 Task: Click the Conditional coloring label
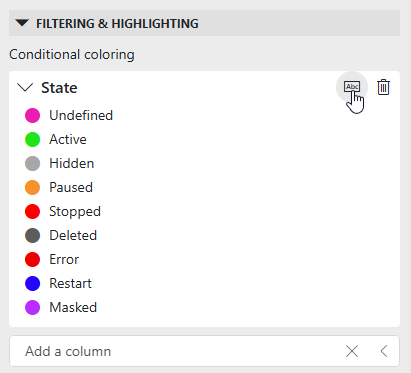coord(72,54)
